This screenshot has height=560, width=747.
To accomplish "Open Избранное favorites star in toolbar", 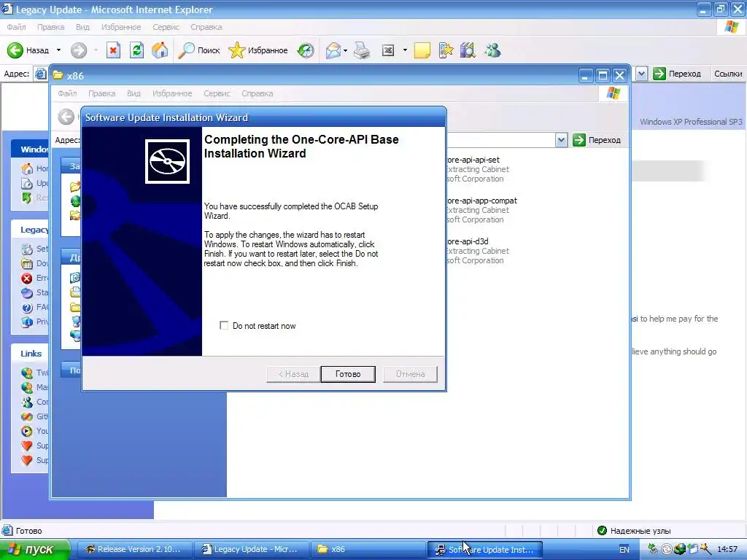I will (x=258, y=50).
